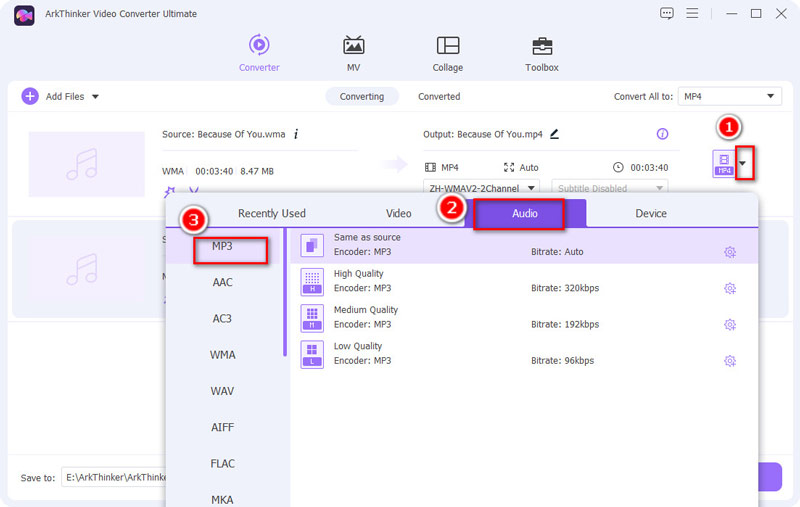The width and height of the screenshot is (800, 507).
Task: Choose WAV in the format list
Action: 222,391
